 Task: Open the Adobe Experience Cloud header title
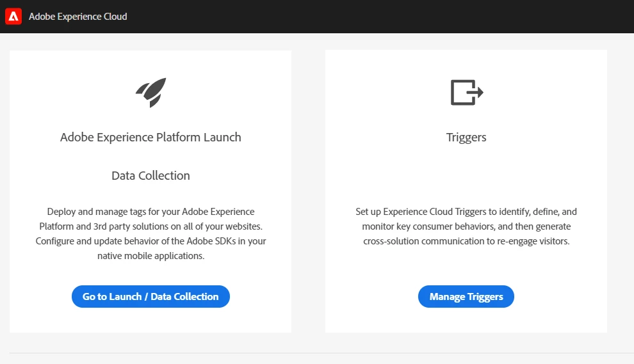click(x=77, y=17)
